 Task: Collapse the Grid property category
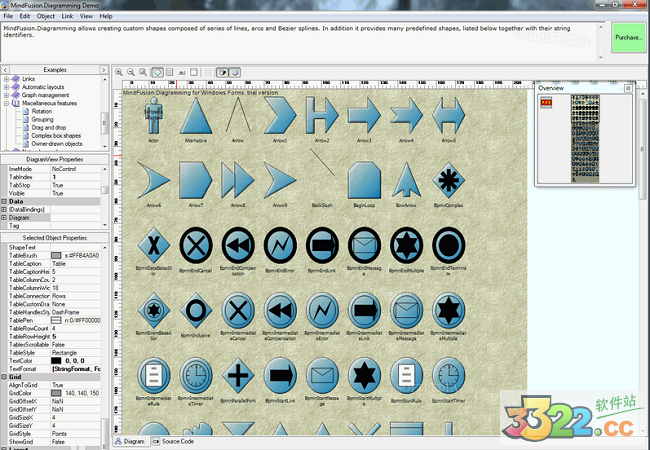click(x=4, y=377)
